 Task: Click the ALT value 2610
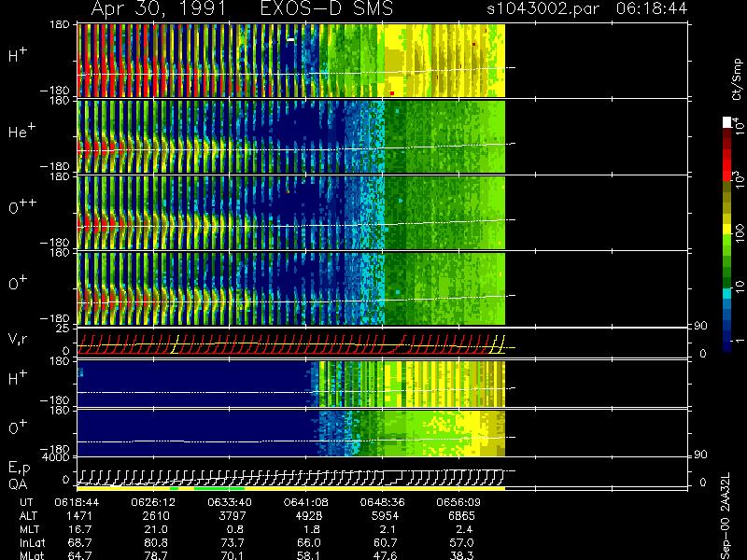(x=156, y=516)
